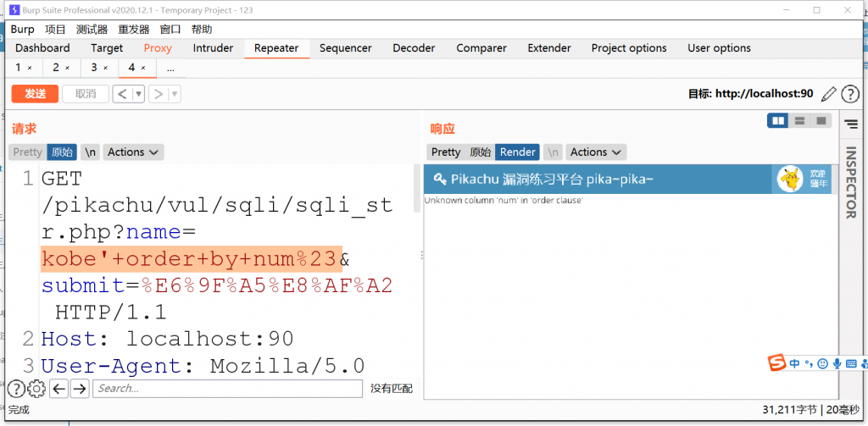The width and height of the screenshot is (868, 426).
Task: Switch to combined tabbed layout view
Action: (821, 121)
